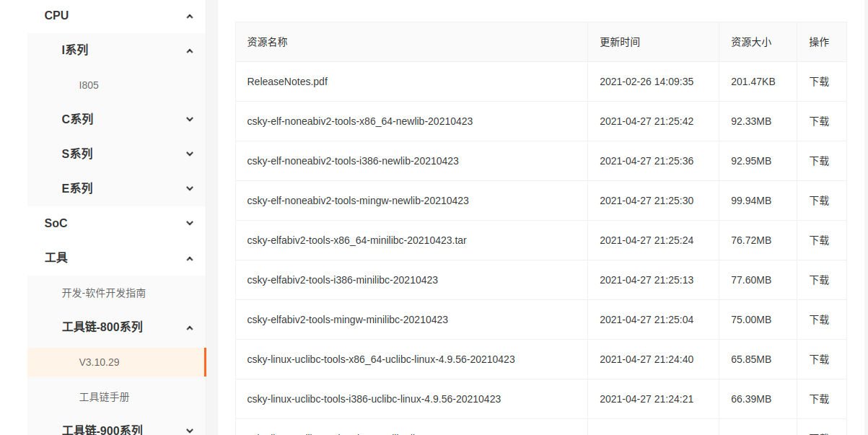Open the I805 sidebar item
This screenshot has width=868, height=435.
89,85
